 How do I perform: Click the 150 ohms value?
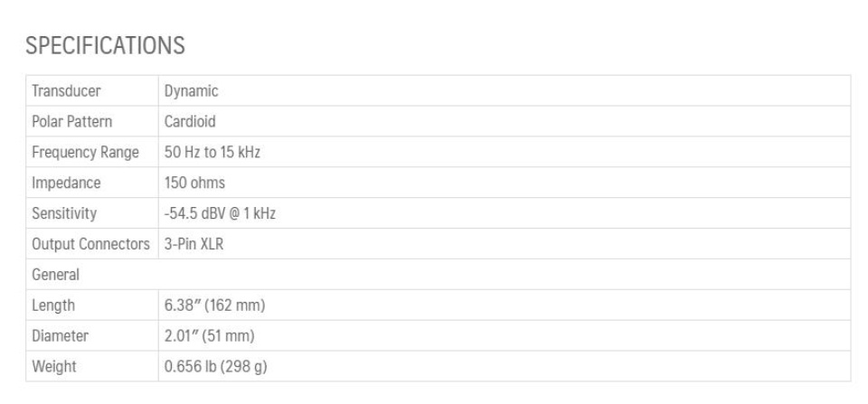coord(194,183)
